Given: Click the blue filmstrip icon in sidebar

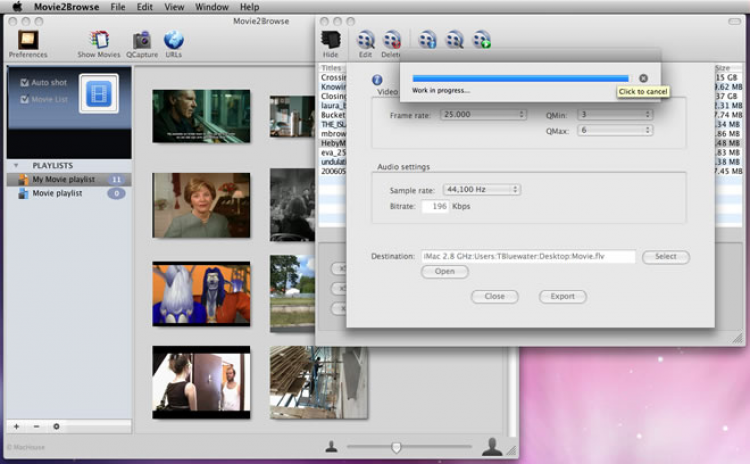Looking at the screenshot, I should [99, 94].
